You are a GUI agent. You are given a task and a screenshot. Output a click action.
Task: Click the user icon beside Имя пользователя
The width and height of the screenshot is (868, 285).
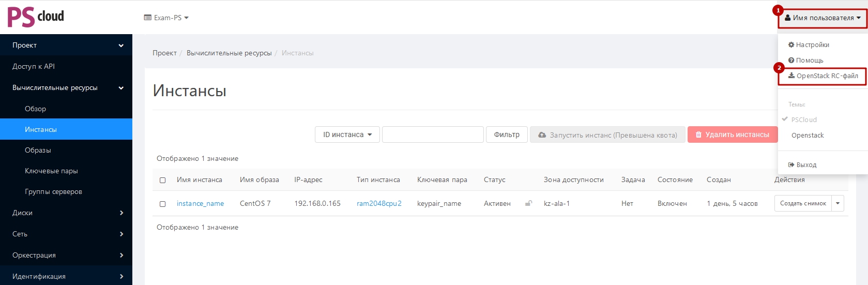[x=787, y=18]
